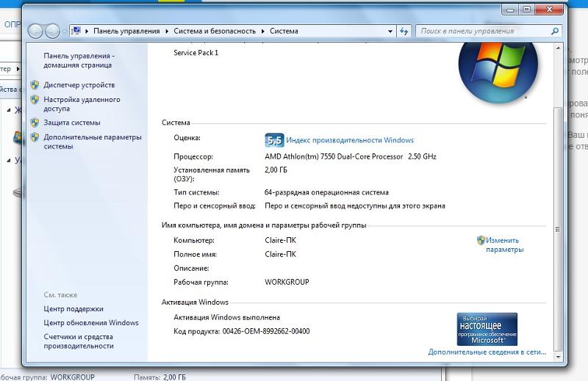This screenshot has height=381, width=588.
Task: Open Диспетчер устройств
Action: click(x=79, y=85)
